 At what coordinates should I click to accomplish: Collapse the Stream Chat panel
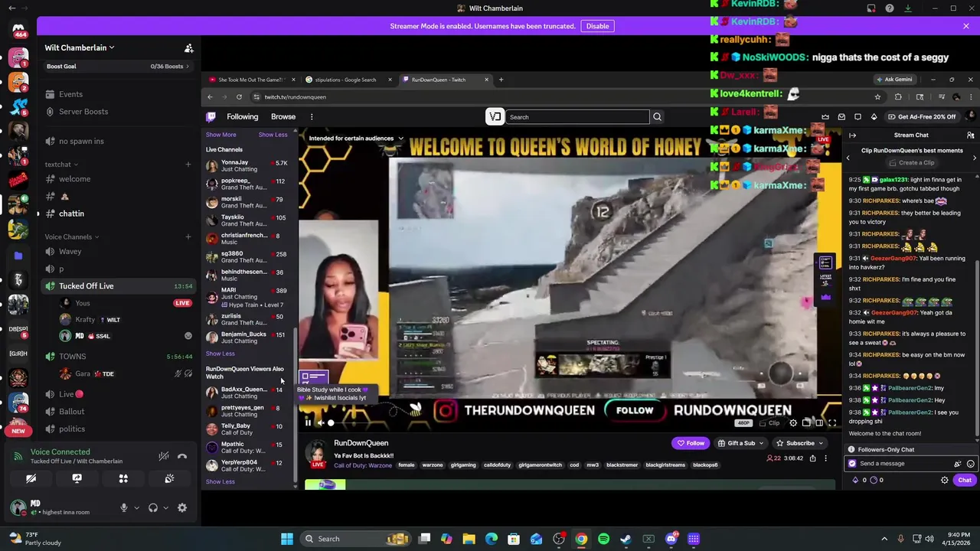852,135
